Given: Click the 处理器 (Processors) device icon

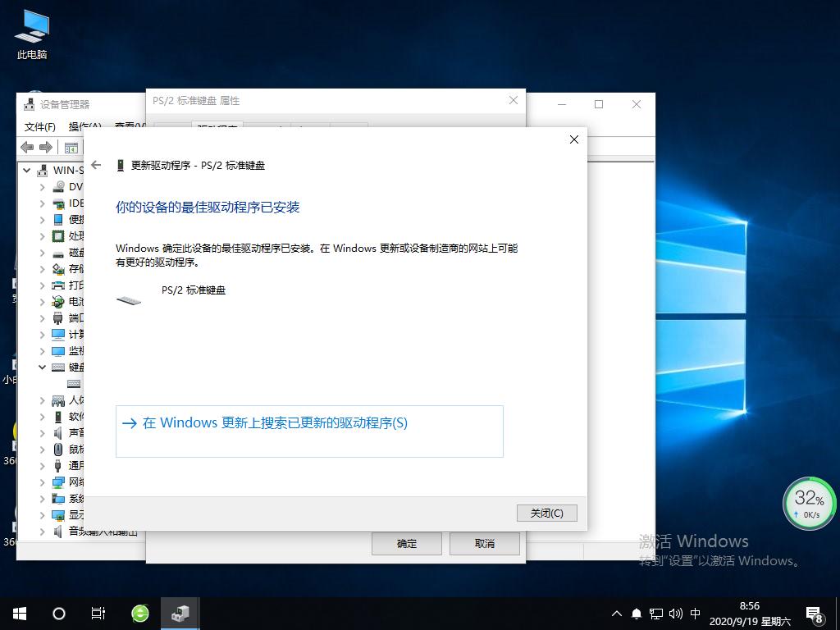Looking at the screenshot, I should (59, 235).
